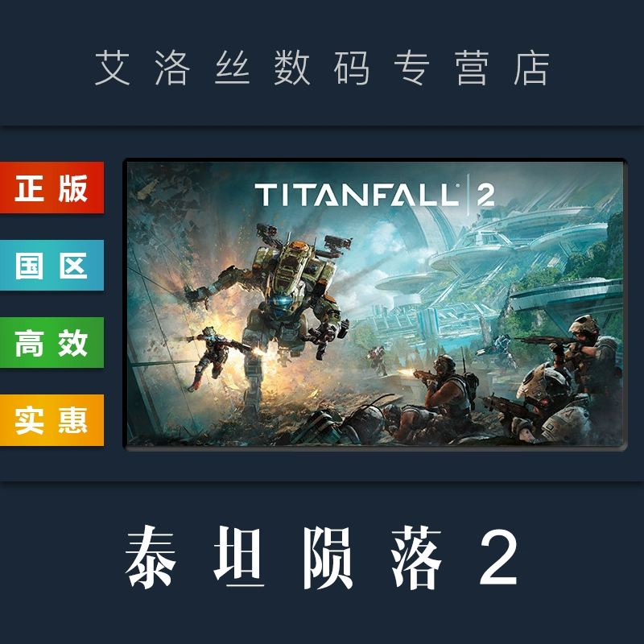
Task: Click the number 2 in game logo
Action: pyautogui.click(x=485, y=196)
